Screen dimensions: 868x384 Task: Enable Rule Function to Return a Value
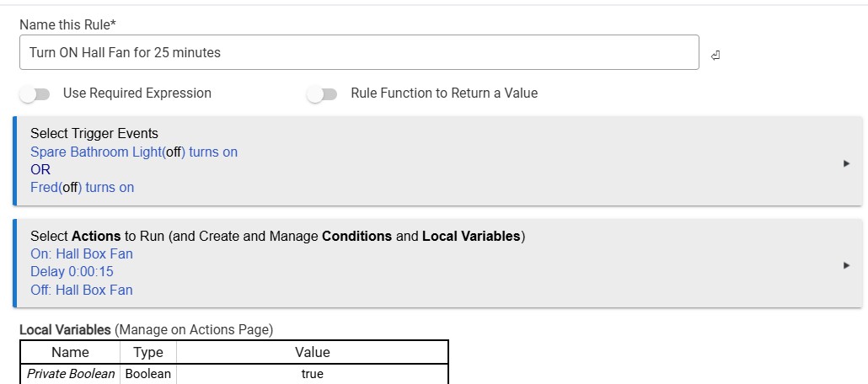point(322,94)
